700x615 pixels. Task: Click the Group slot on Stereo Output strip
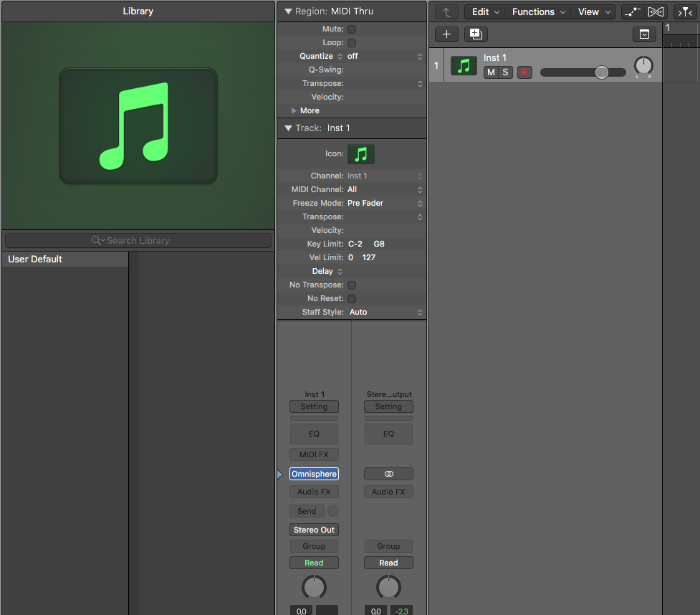[388, 546]
